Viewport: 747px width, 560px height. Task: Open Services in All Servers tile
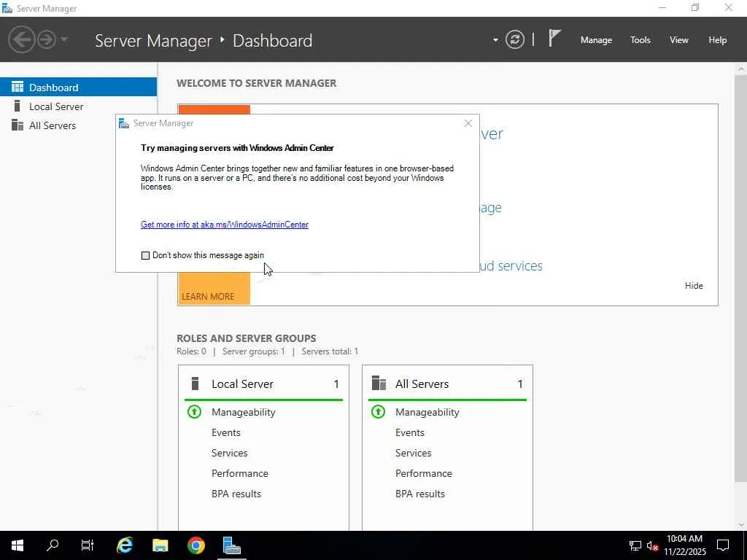tap(413, 453)
